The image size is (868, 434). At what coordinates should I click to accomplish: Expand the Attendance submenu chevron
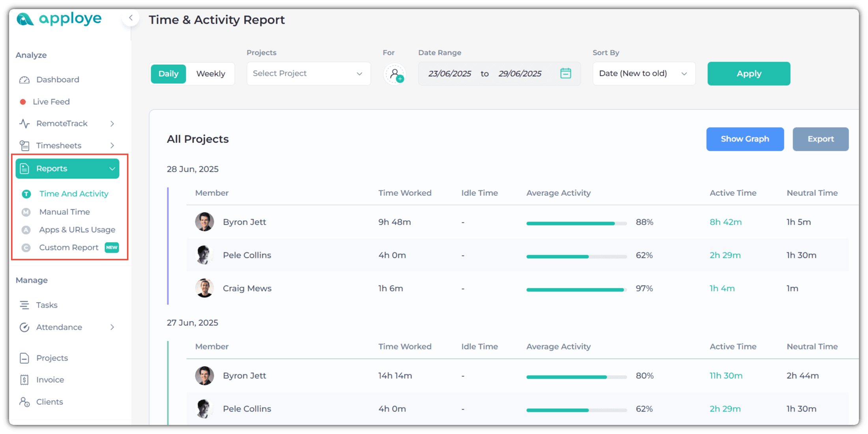[x=112, y=327]
